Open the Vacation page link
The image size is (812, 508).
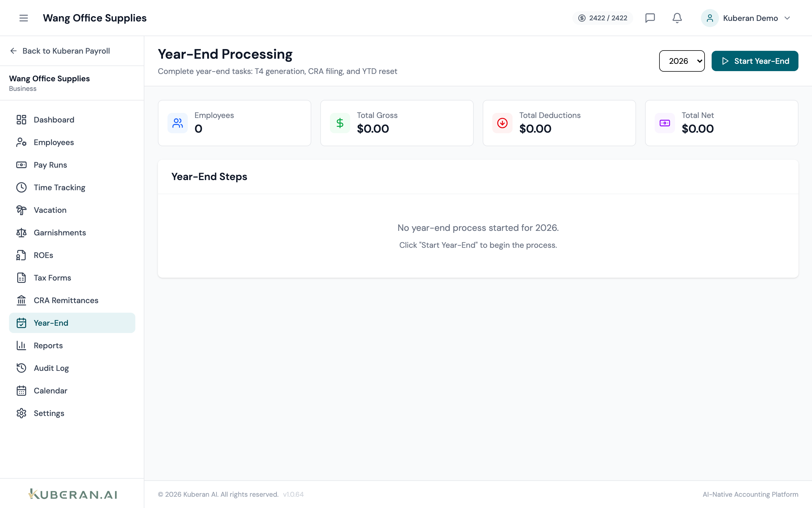click(x=72, y=210)
